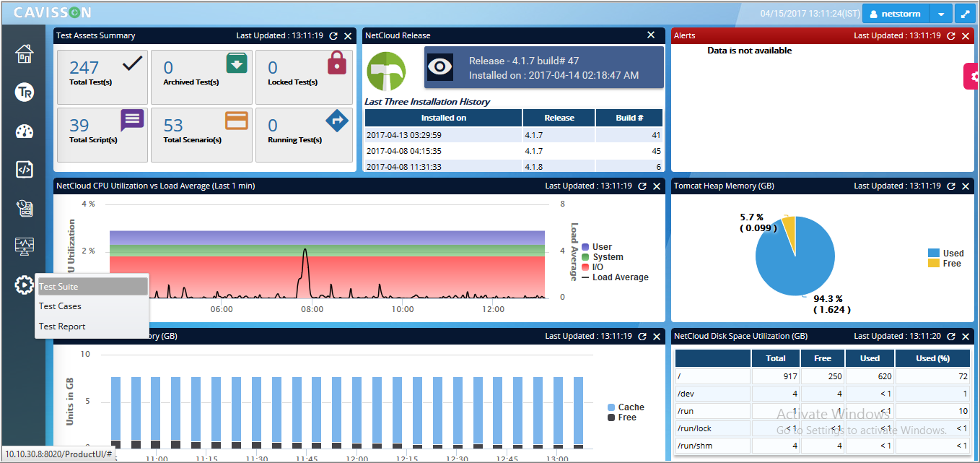
Task: Open the Test Run (TR) sidebar icon
Action: [25, 92]
